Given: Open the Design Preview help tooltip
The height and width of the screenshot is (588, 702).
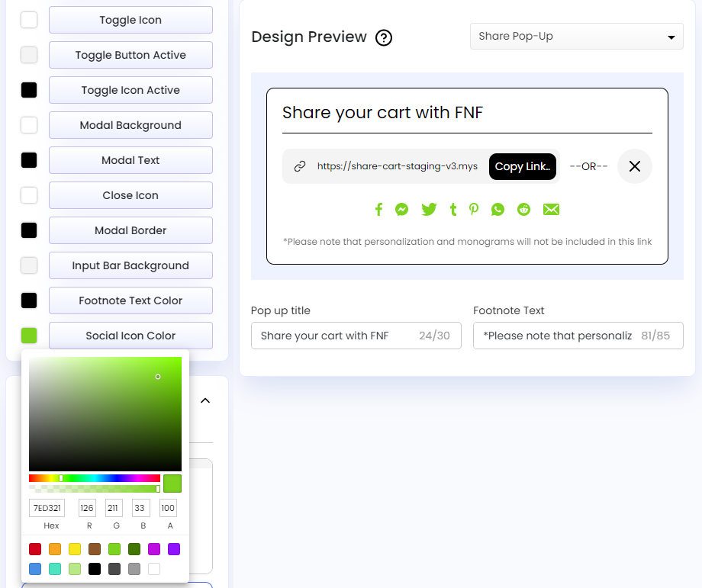Looking at the screenshot, I should click(384, 37).
